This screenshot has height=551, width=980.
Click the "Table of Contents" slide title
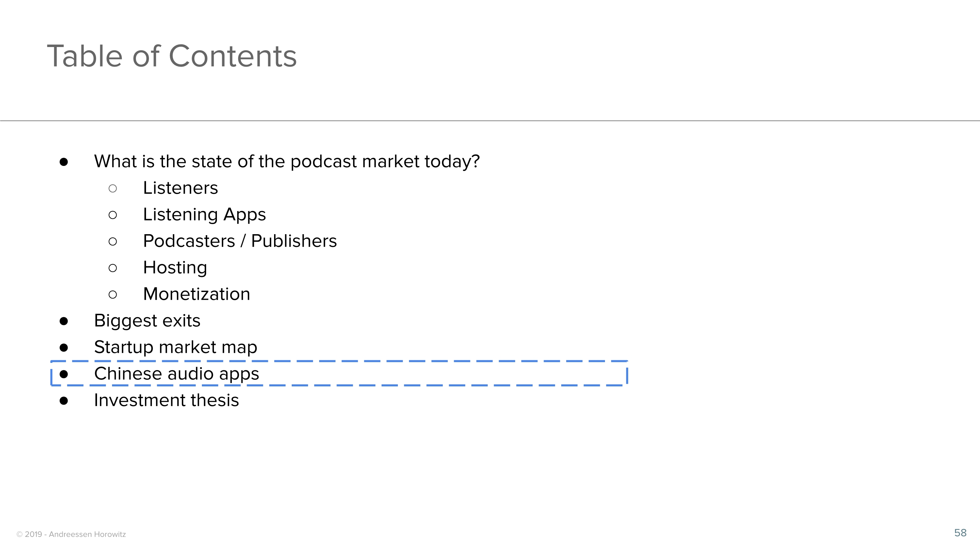coord(171,56)
